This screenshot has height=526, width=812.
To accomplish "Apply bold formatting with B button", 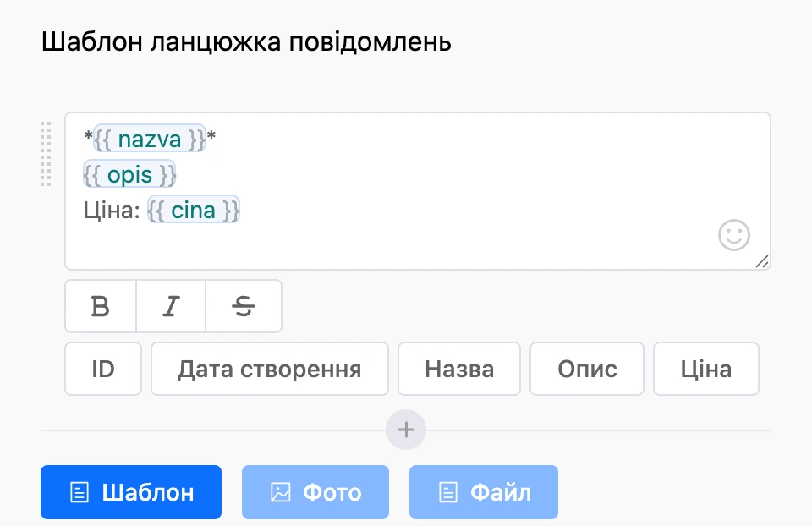I will tap(101, 306).
